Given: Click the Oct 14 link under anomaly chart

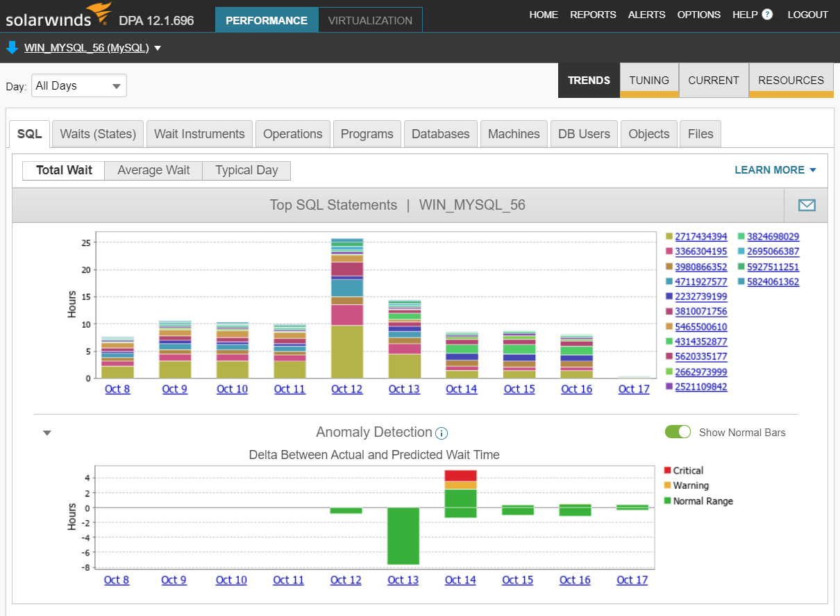Looking at the screenshot, I should coord(461,580).
